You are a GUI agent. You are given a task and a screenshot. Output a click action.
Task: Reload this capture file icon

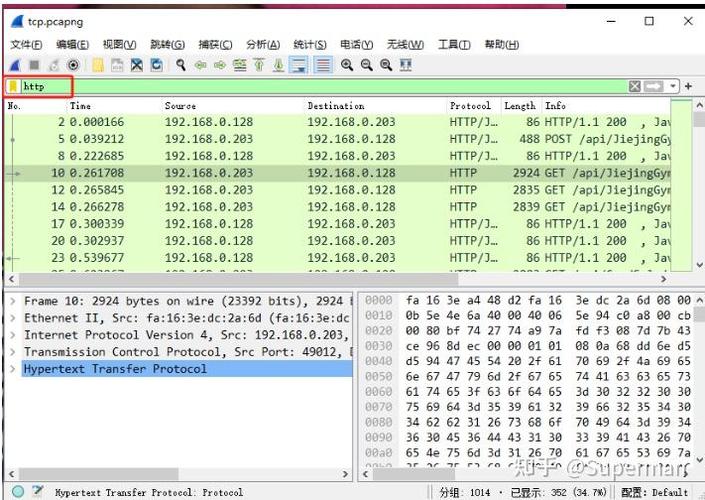tap(156, 65)
